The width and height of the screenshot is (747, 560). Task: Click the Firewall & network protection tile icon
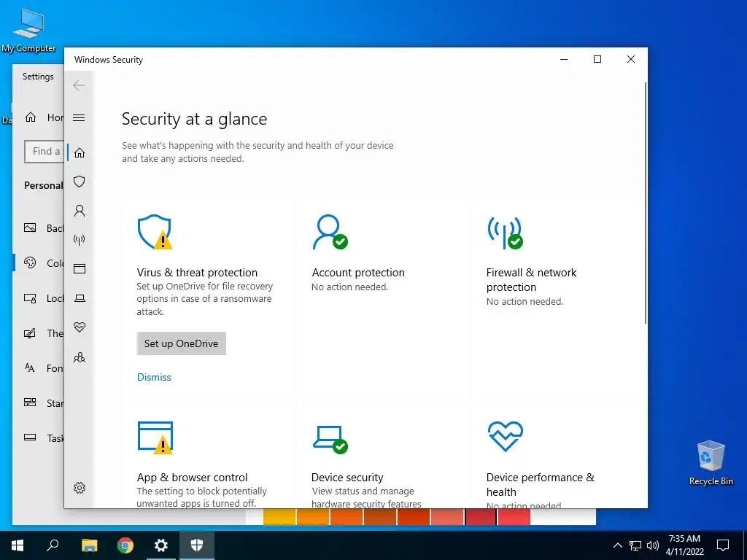(x=505, y=233)
